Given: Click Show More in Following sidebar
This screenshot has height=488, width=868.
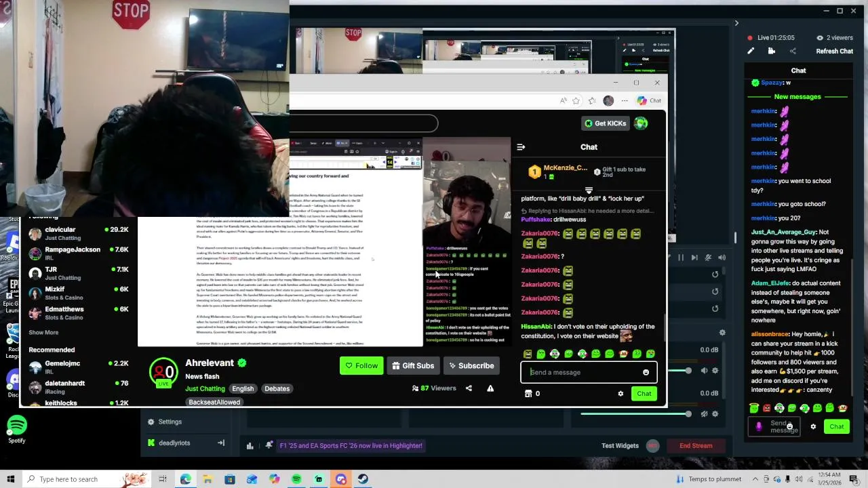Looking at the screenshot, I should 43,333.
